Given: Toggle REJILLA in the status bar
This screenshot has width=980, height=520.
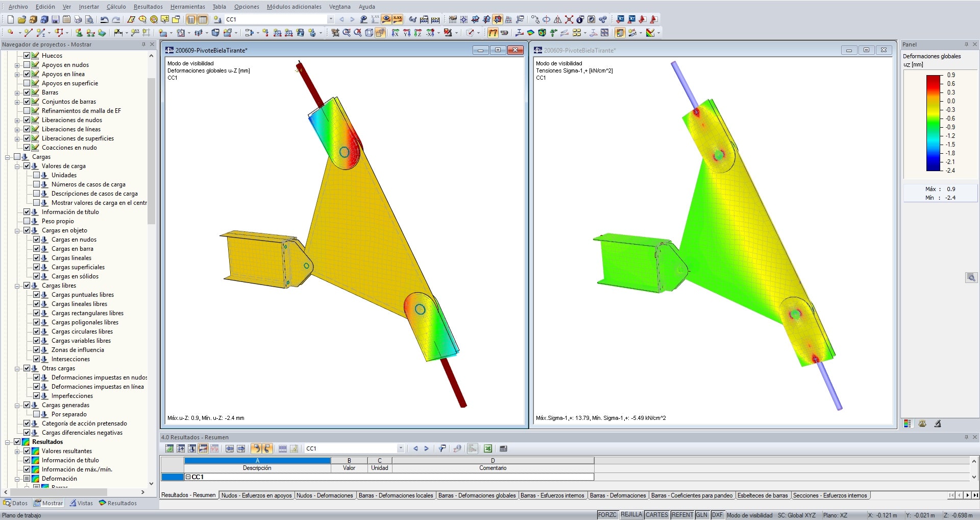Looking at the screenshot, I should coord(631,515).
